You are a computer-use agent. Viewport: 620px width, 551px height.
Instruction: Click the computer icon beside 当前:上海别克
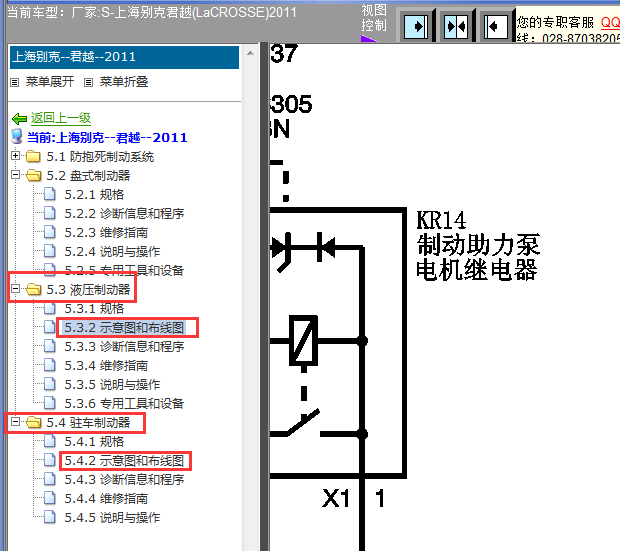(17, 136)
